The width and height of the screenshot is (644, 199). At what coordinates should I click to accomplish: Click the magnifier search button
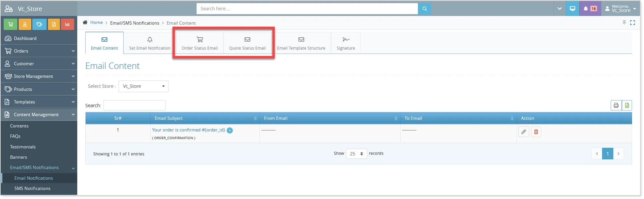425,9
